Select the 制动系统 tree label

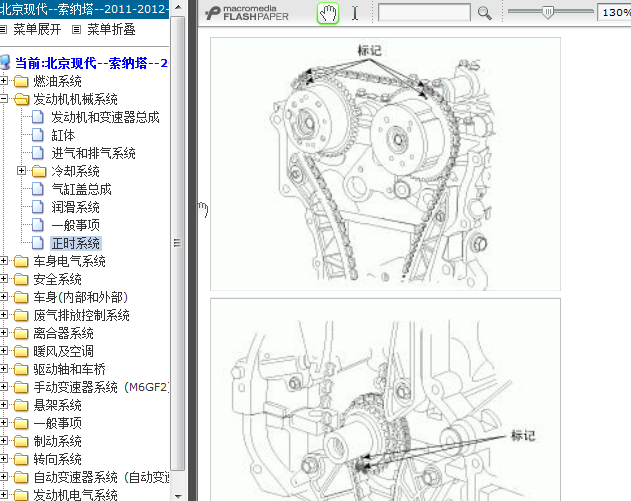pyautogui.click(x=57, y=441)
